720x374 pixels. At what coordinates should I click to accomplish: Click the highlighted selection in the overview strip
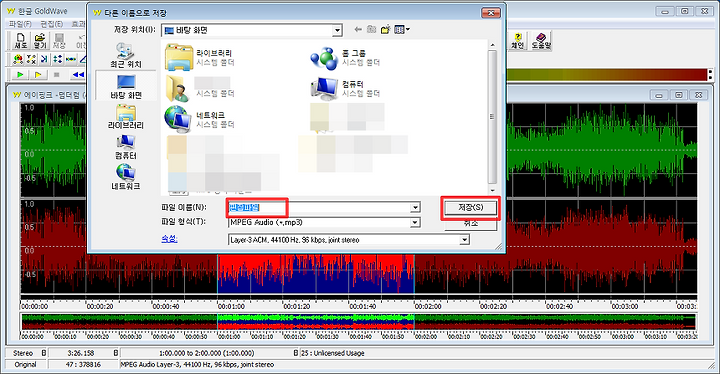tap(315, 322)
